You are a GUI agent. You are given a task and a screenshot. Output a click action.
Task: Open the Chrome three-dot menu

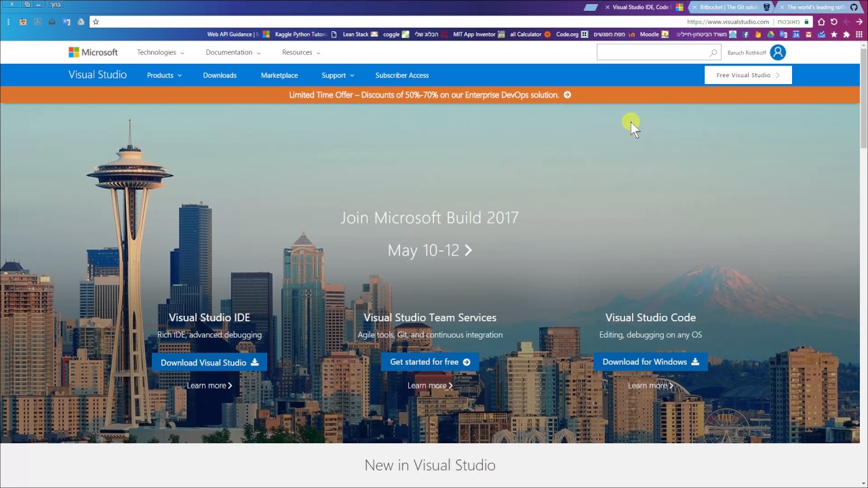click(8, 22)
